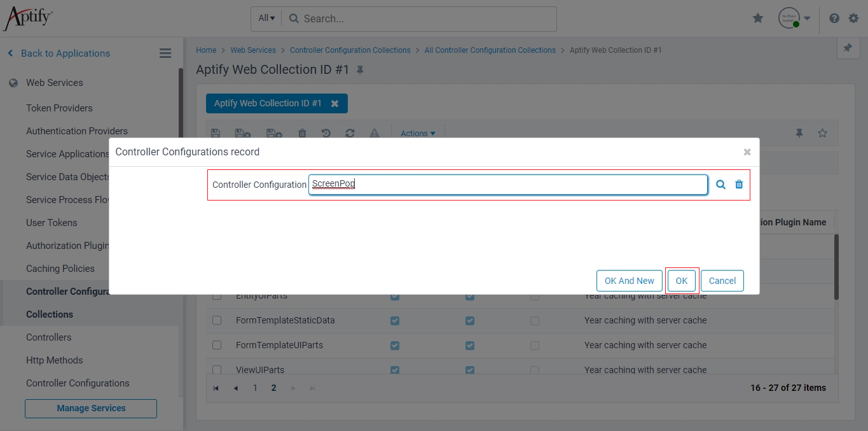This screenshot has height=431, width=868.
Task: Click the OK button
Action: tap(682, 281)
